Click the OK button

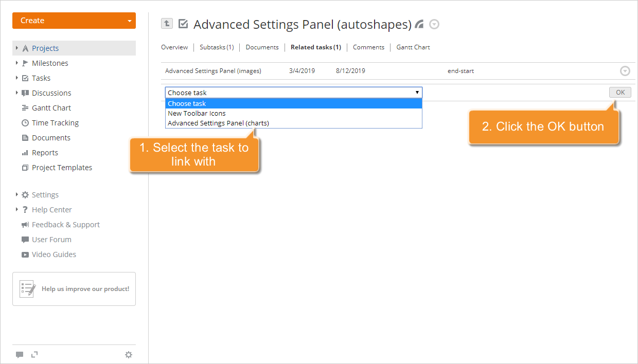click(620, 92)
